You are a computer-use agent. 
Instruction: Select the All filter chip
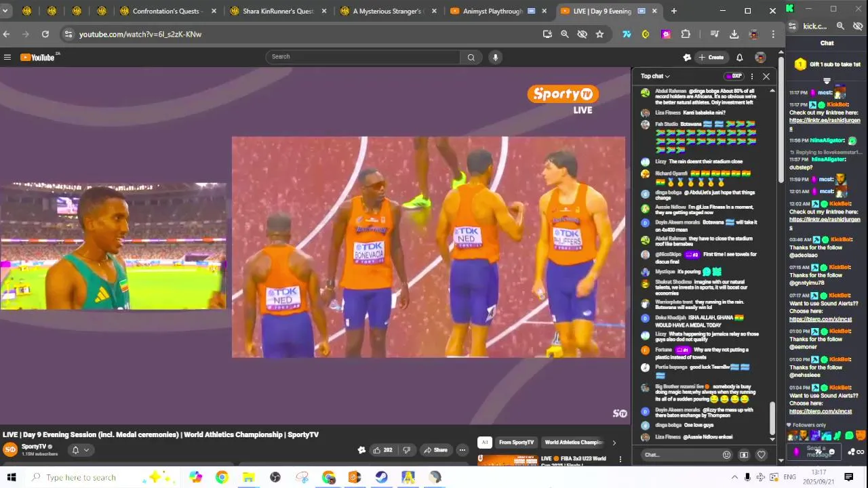click(x=484, y=443)
